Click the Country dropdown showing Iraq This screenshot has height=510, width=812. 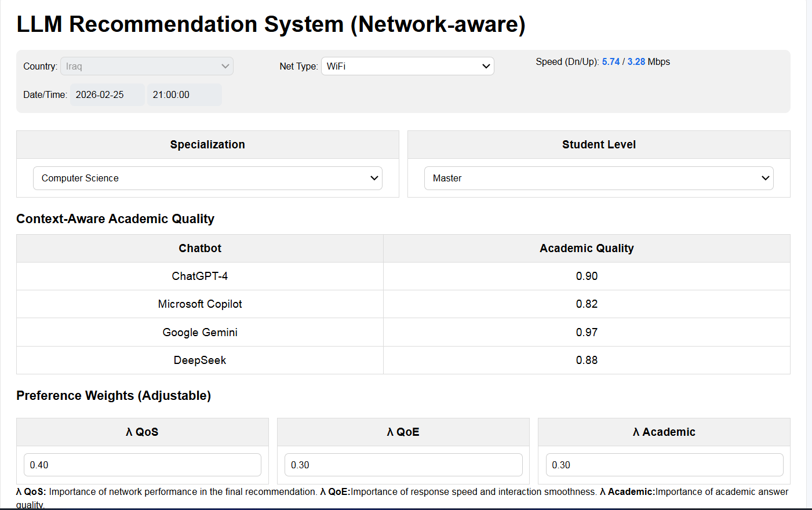click(147, 66)
